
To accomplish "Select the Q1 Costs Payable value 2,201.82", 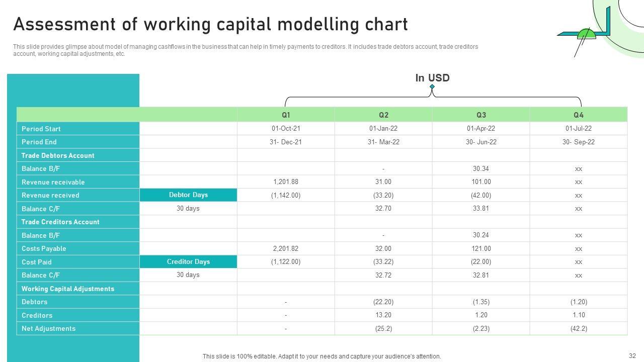I will pyautogui.click(x=286, y=248).
